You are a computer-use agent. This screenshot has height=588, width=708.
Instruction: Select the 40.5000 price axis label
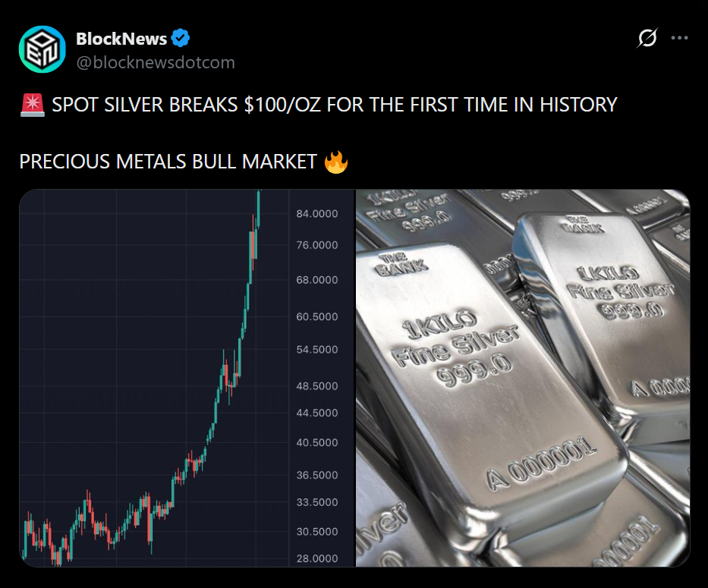316,442
